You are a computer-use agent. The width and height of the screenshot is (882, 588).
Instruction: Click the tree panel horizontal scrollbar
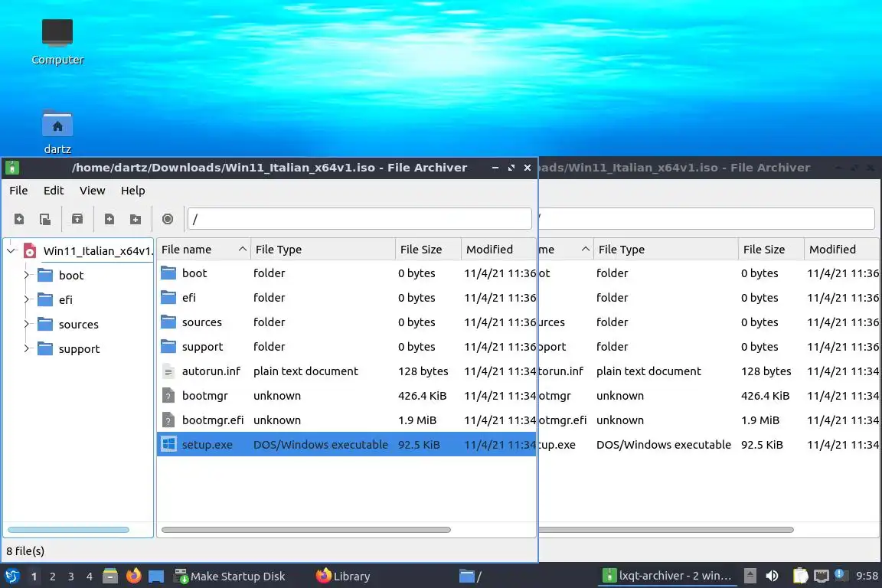tap(68, 530)
